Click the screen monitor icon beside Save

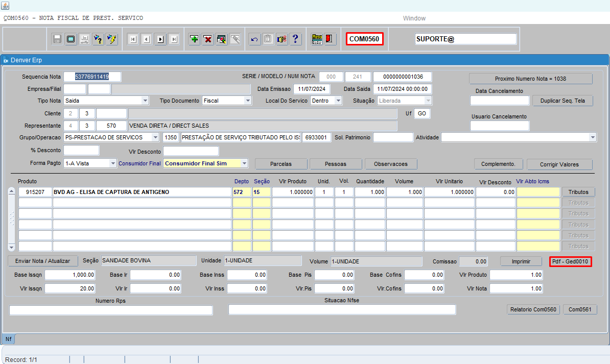(x=71, y=39)
